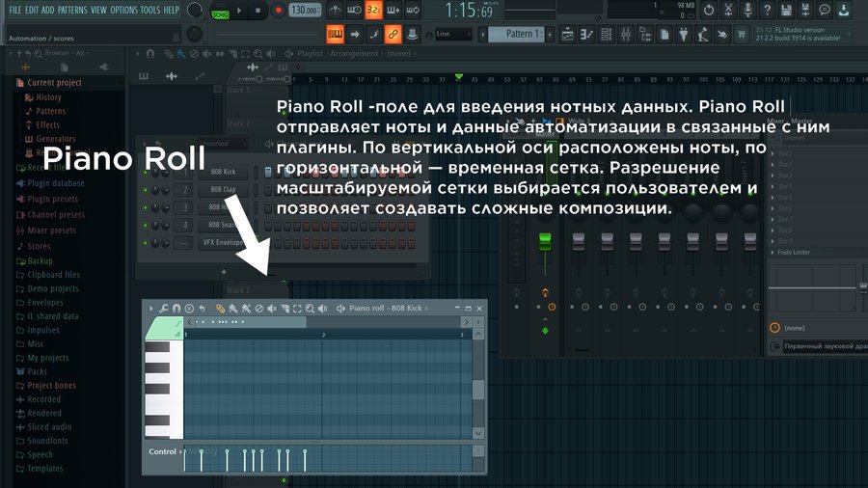Screen dimensions: 868x488
Task: Toggle wait for input before recording
Action: coord(354,10)
